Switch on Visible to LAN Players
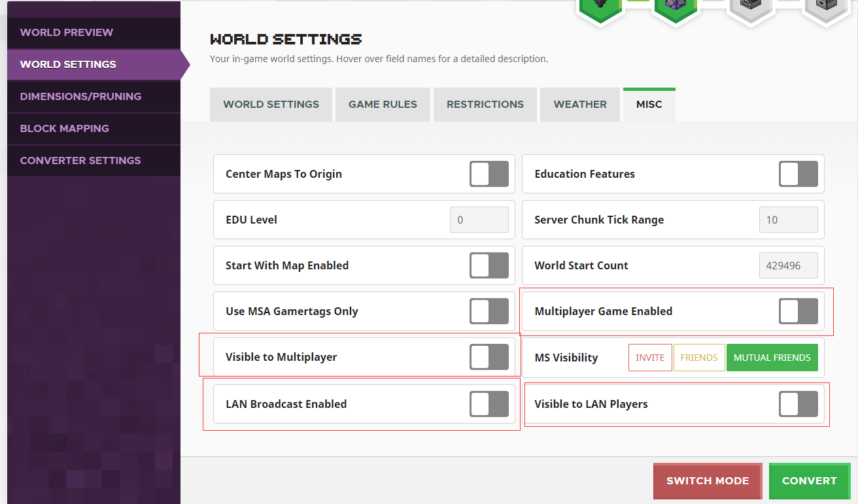Image resolution: width=858 pixels, height=504 pixels. (x=798, y=404)
